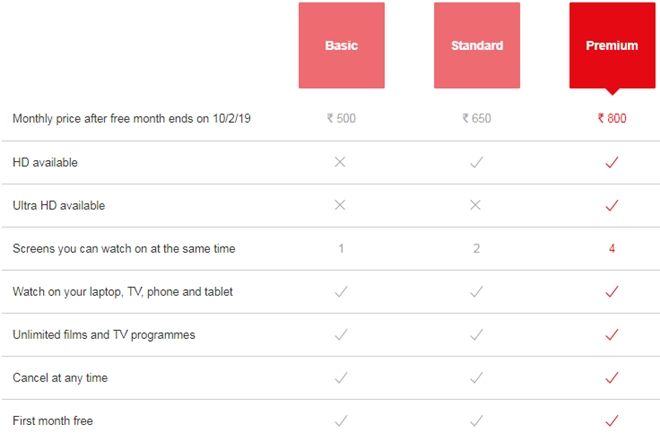The width and height of the screenshot is (660, 440).
Task: Click Premium's red HD available checkmark
Action: tap(612, 162)
